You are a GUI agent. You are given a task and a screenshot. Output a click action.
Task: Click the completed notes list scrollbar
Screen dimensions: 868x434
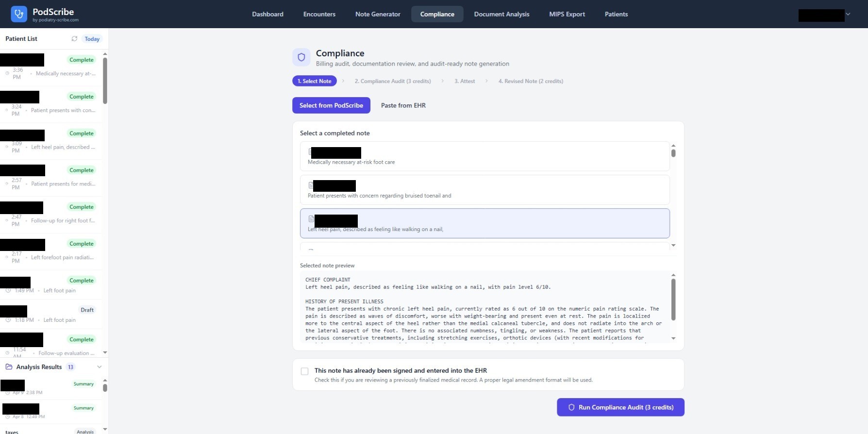[x=673, y=153]
